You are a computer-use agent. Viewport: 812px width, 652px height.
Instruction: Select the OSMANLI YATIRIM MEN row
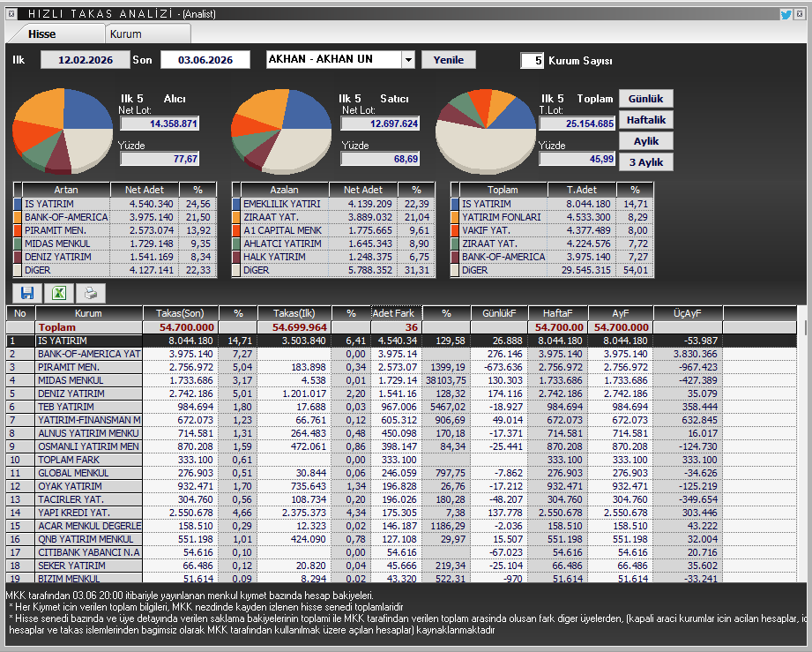pos(401,446)
